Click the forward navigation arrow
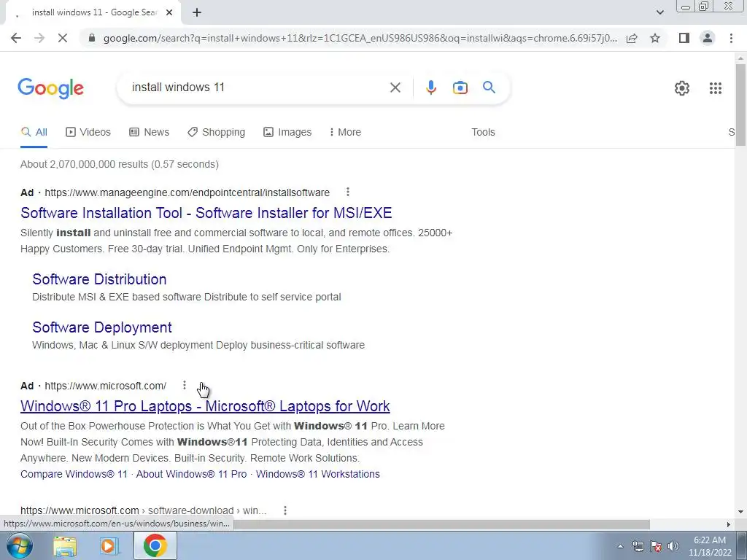 click(x=39, y=38)
